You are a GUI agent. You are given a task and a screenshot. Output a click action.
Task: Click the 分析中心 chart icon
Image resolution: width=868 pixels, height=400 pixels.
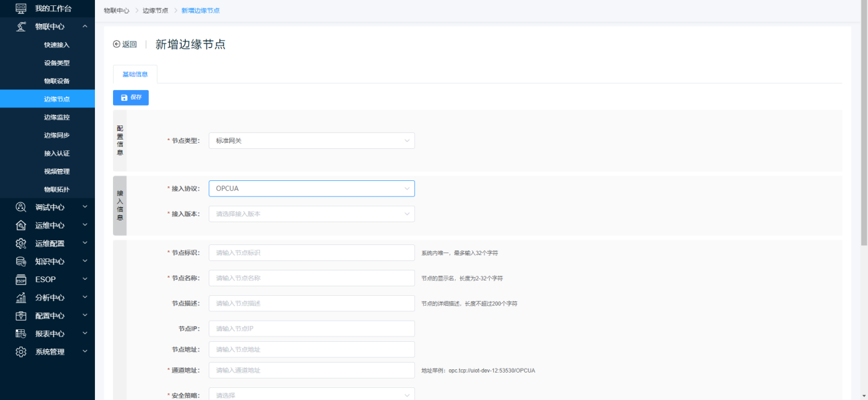(21, 297)
